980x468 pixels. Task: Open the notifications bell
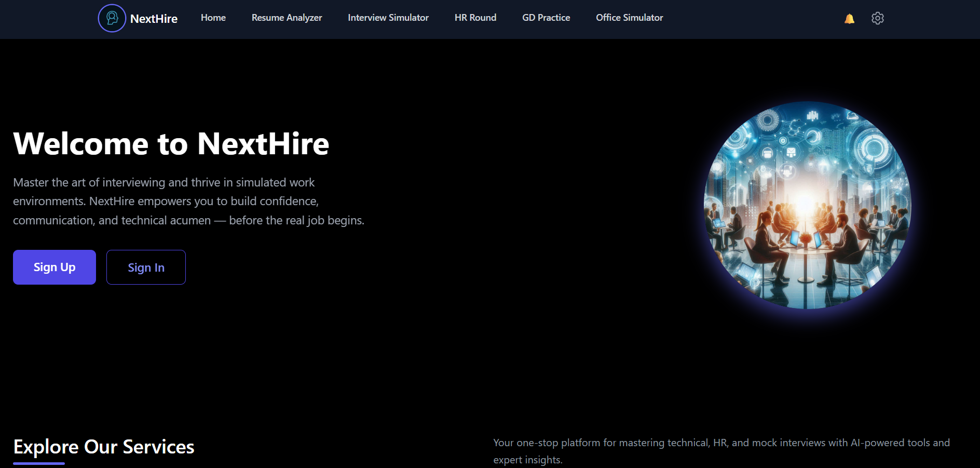(849, 19)
